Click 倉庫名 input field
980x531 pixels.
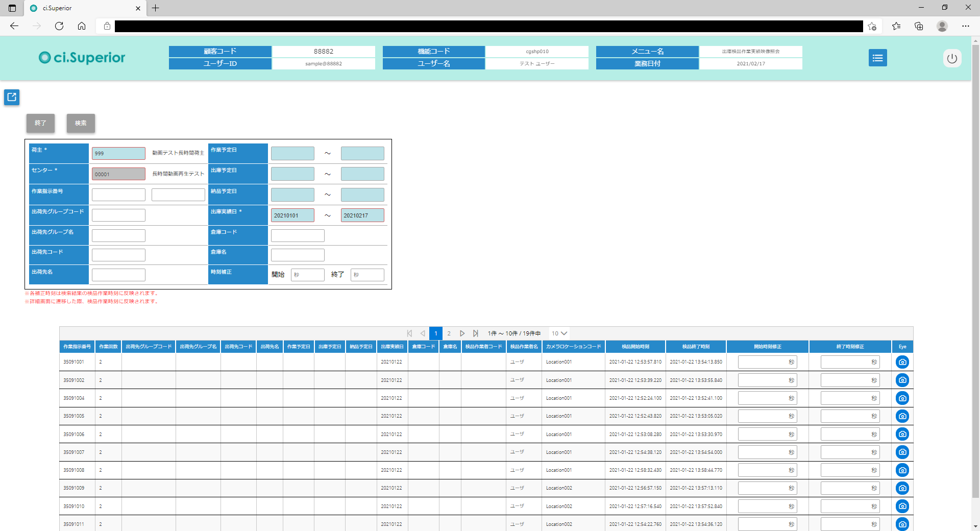click(x=298, y=255)
